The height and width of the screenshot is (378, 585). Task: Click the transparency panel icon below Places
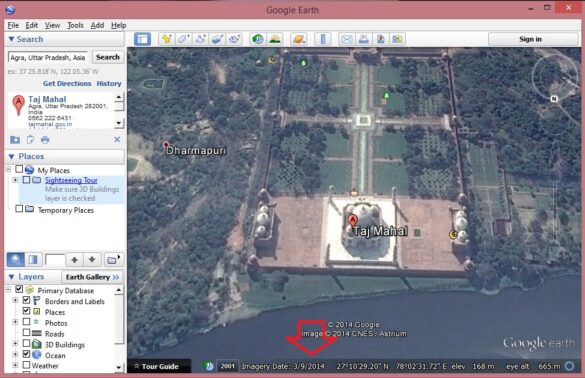pos(33,259)
